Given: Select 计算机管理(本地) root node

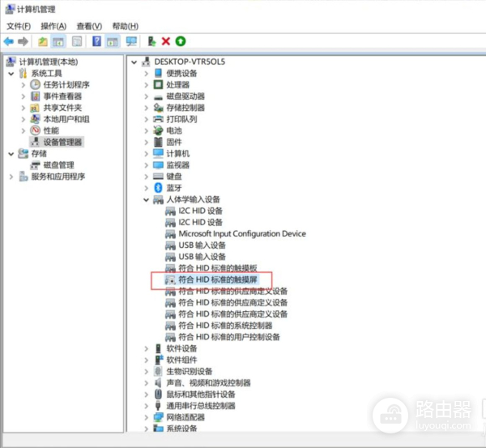Looking at the screenshot, I should click(x=49, y=62).
